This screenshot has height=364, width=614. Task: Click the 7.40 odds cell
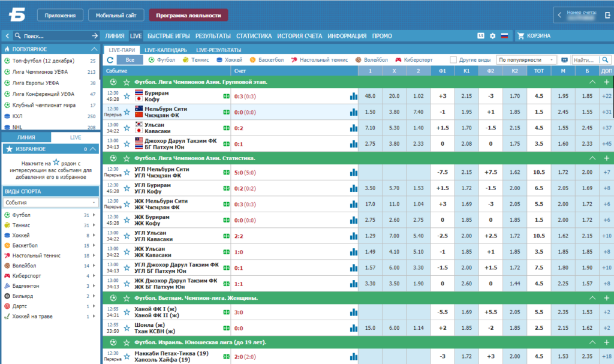418,112
